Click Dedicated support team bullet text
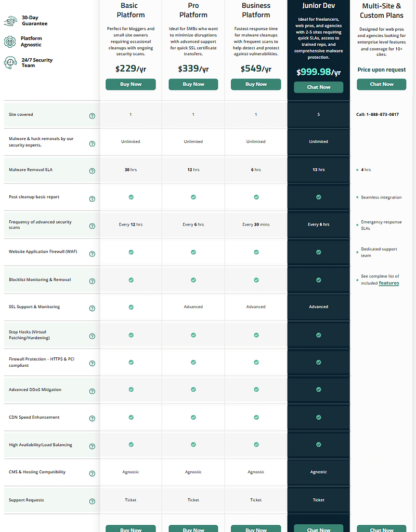 379,252
